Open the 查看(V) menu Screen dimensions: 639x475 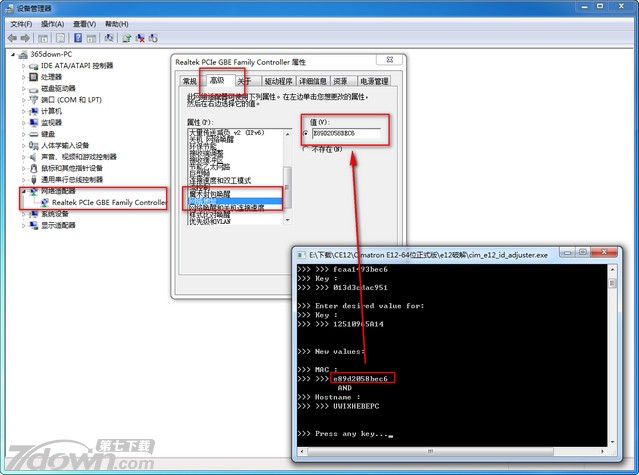(x=84, y=24)
